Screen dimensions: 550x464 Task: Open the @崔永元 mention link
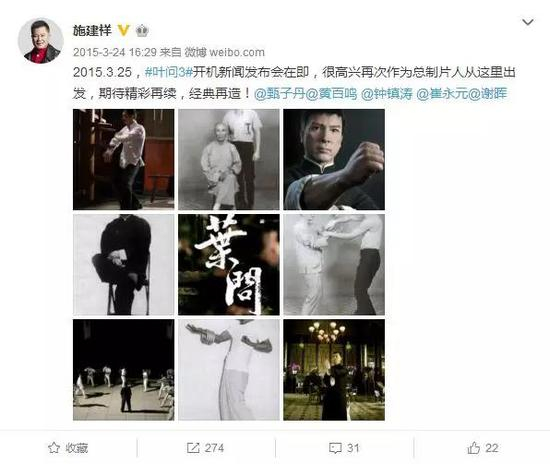442,94
